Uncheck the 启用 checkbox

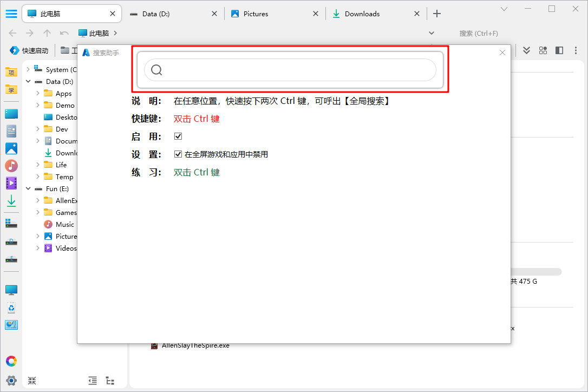coord(178,136)
